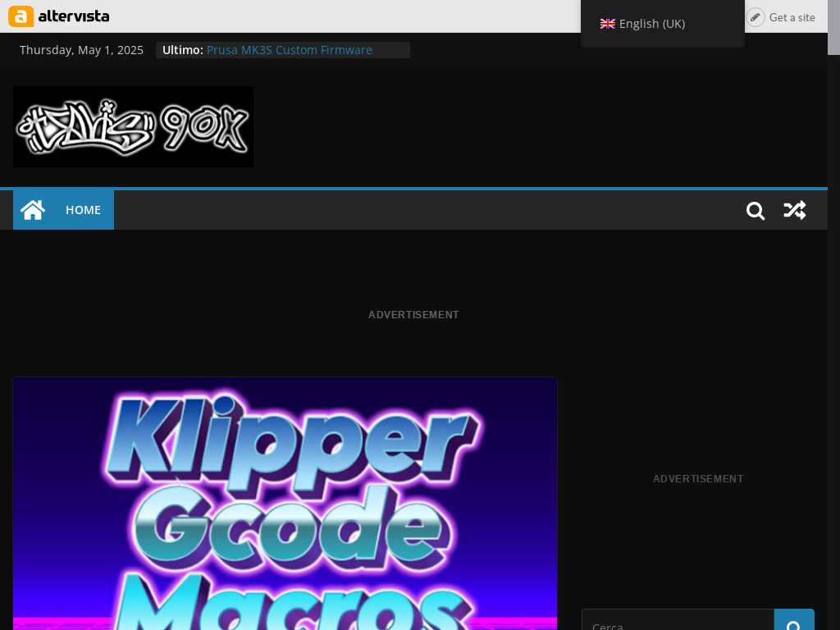Open the altervista brand wordmark link
The height and width of the screenshot is (630, 840).
pos(73,16)
